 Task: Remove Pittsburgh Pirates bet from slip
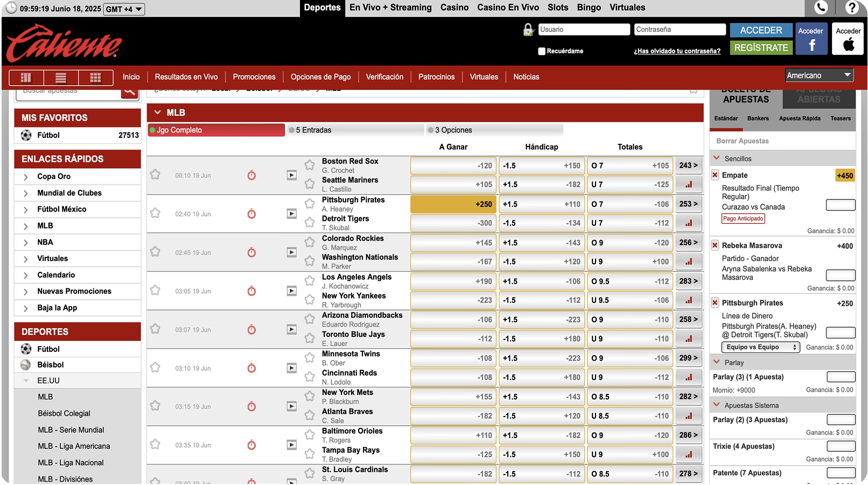click(715, 303)
